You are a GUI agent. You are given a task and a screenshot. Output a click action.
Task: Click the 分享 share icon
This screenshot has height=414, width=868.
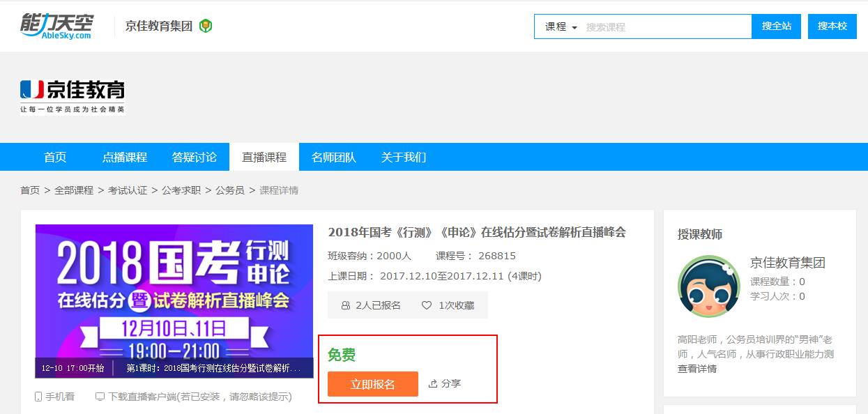pos(432,383)
